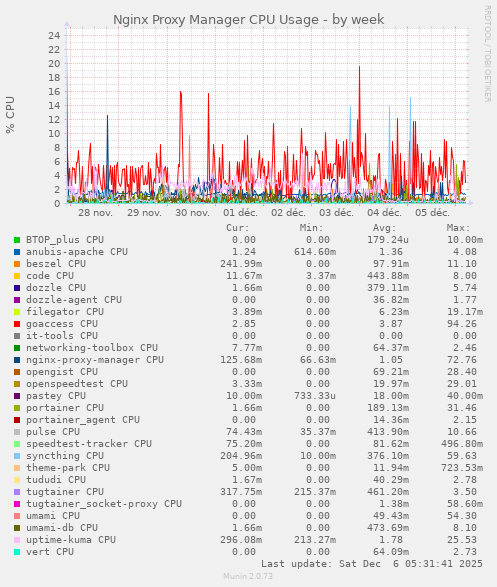
Task: Click the vert CPU turquoise legend swatch
Action: tap(17, 552)
